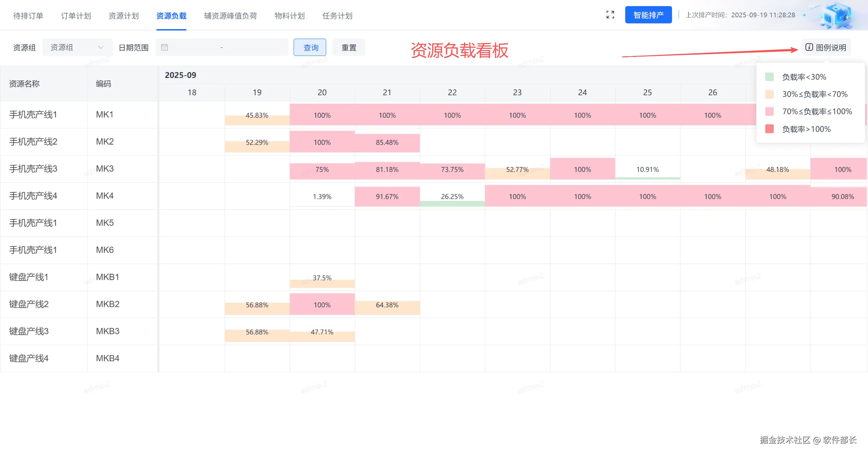Screen dimensions: 868x456
Task: Click the 3D robot mascot icon
Action: pyautogui.click(x=836, y=16)
